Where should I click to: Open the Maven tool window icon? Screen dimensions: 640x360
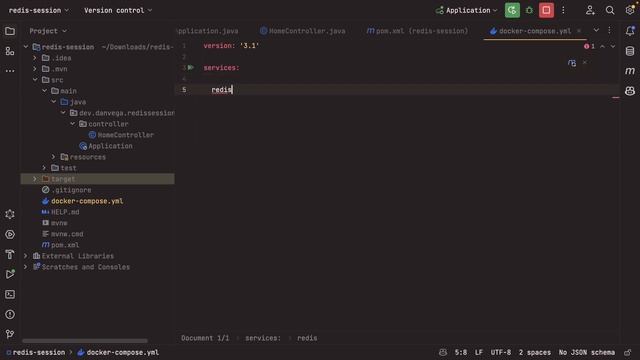point(630,71)
